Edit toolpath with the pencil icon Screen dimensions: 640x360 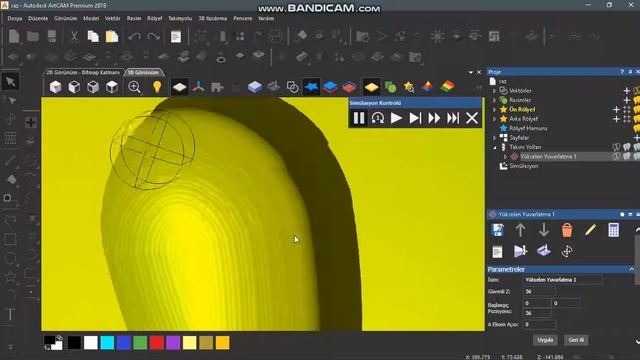[590, 230]
